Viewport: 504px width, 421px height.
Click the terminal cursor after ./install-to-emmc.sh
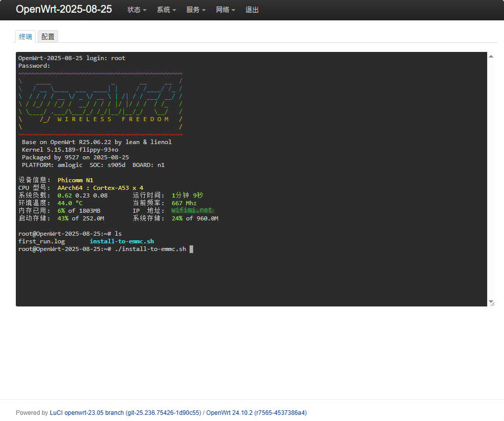pyautogui.click(x=191, y=249)
